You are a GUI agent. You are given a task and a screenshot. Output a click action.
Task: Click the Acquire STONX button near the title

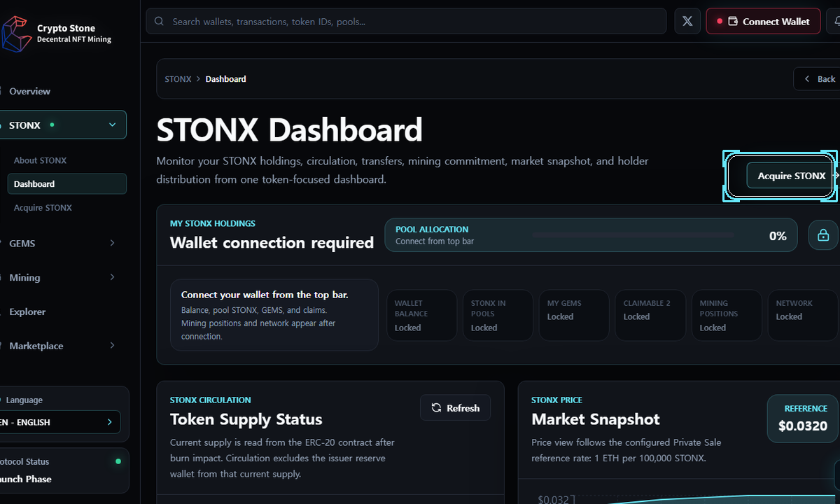791,176
